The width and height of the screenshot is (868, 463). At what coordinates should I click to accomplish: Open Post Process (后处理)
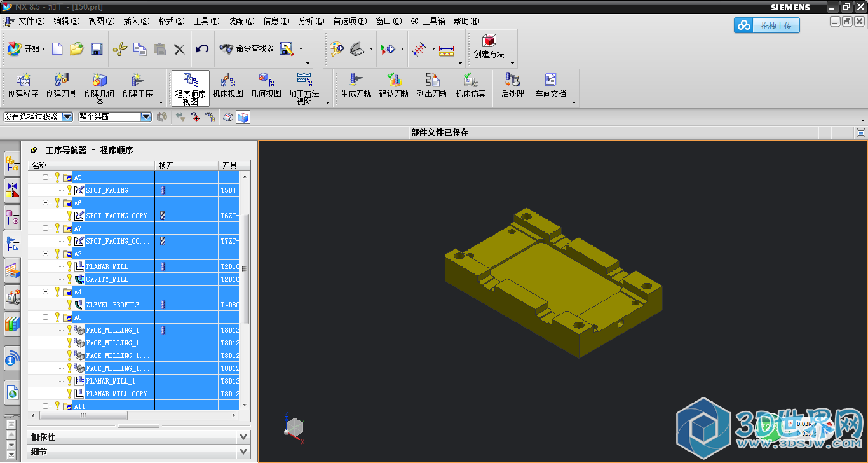click(512, 86)
